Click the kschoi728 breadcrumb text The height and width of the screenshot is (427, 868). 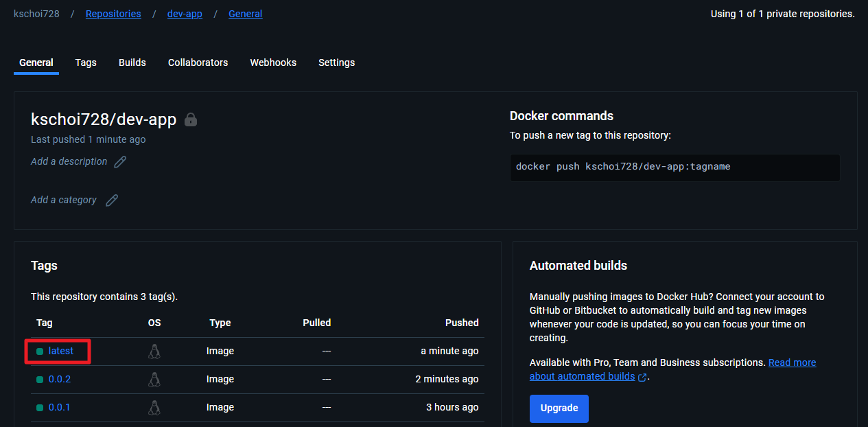click(36, 14)
